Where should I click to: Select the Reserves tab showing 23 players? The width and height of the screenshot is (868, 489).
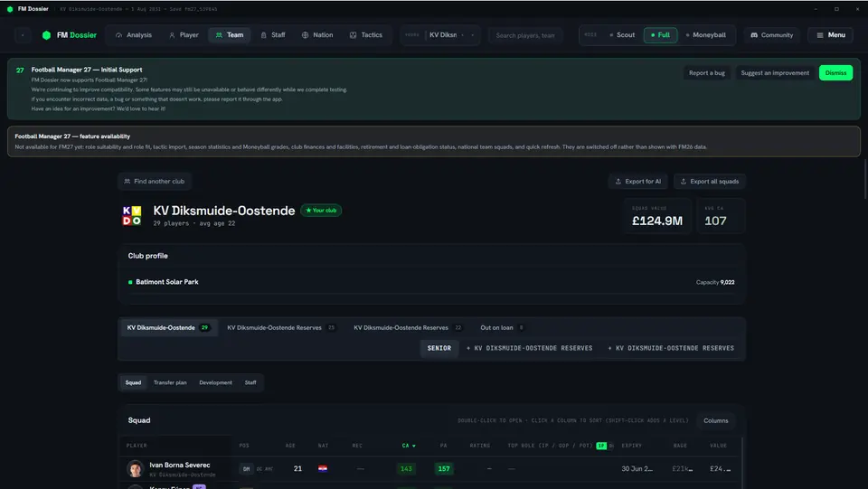[x=281, y=327]
